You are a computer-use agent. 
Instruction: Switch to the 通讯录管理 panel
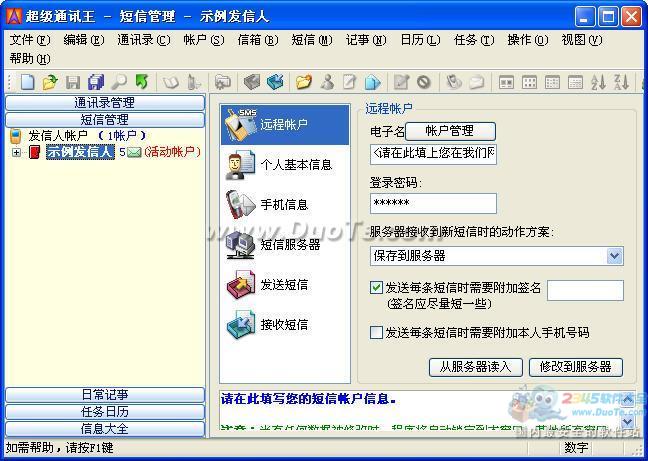[105, 103]
